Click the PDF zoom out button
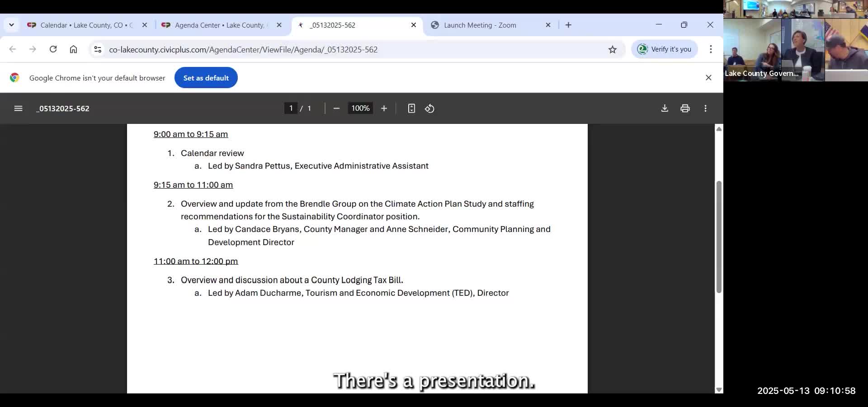 (336, 109)
